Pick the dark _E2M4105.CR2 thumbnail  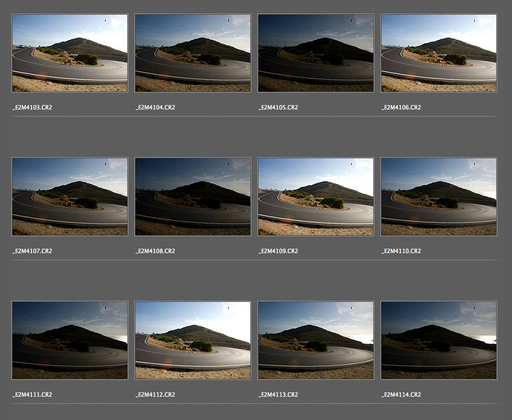pos(315,53)
